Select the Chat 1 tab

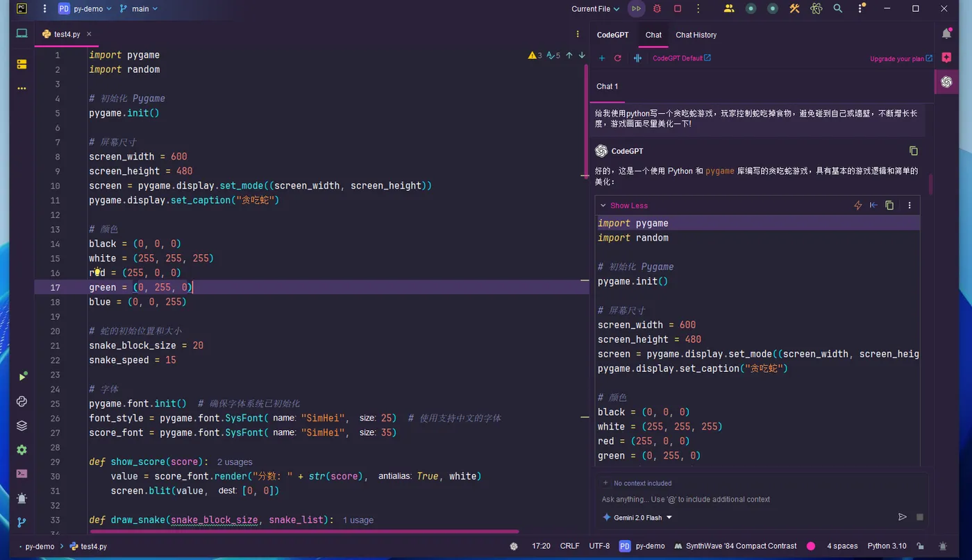(x=607, y=87)
